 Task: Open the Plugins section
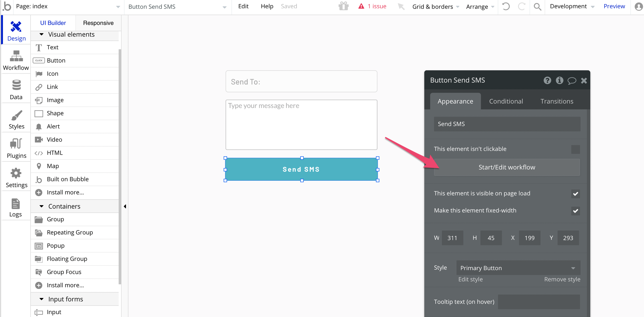tap(16, 148)
